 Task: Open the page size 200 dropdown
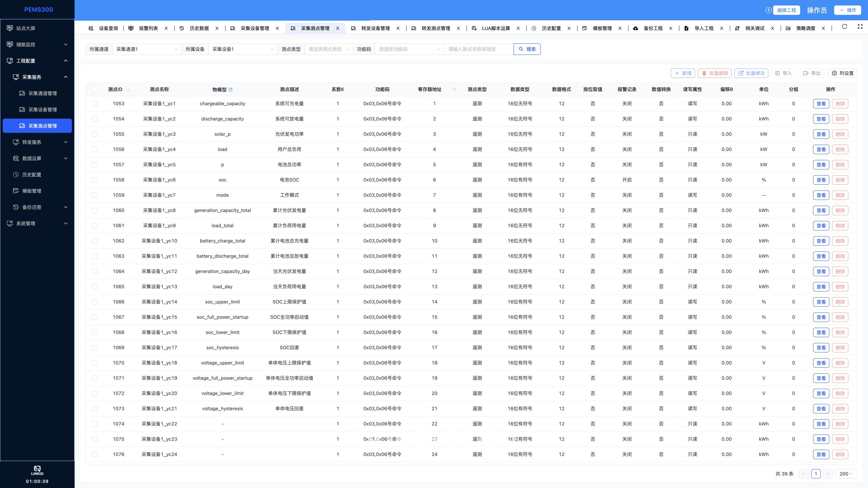point(846,474)
